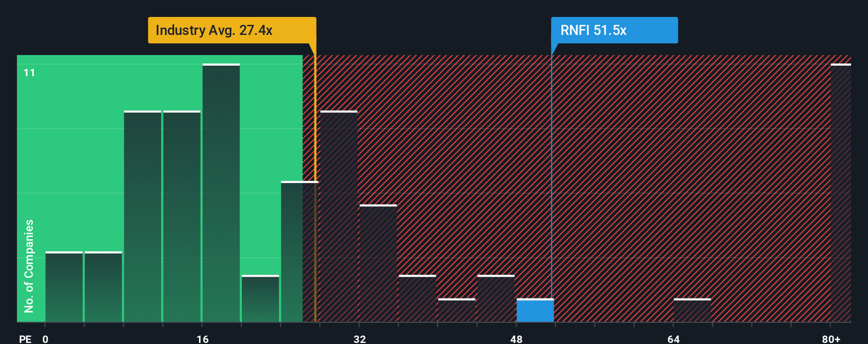Screen dimensions: 868x344
Task: Click the tallest bar at PE 16
Action: 221,193
